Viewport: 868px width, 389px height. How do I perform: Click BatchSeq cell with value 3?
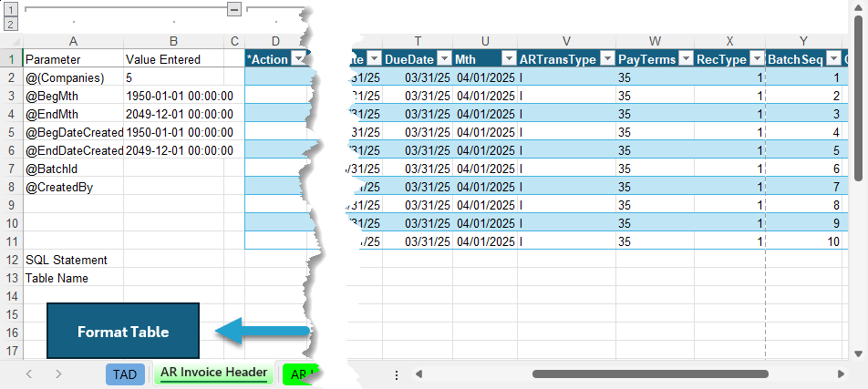(x=803, y=114)
